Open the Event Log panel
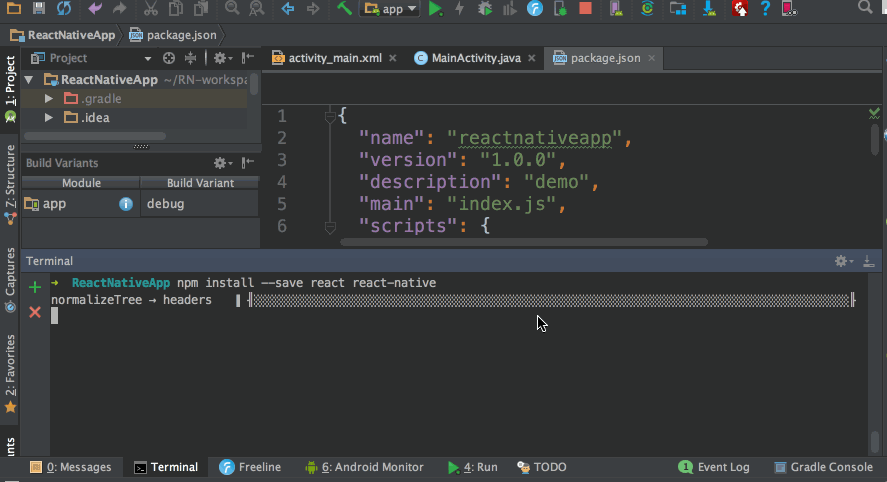The image size is (887, 482). pos(714,467)
